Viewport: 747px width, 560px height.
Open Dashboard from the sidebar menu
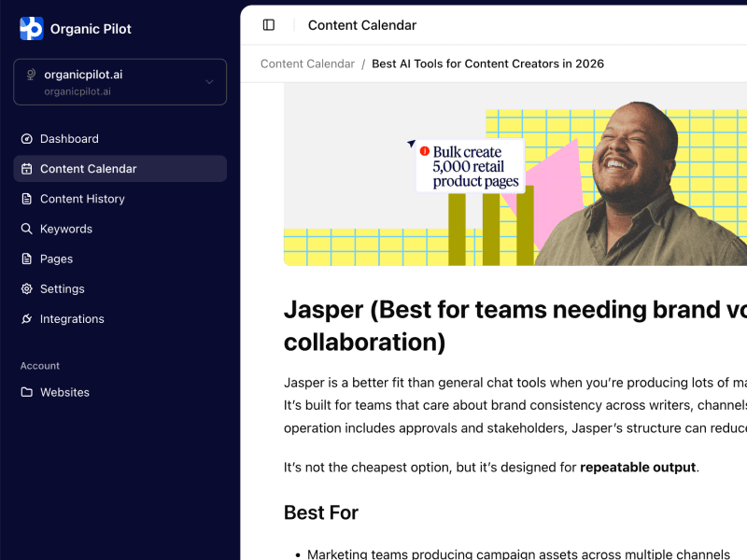tap(69, 138)
